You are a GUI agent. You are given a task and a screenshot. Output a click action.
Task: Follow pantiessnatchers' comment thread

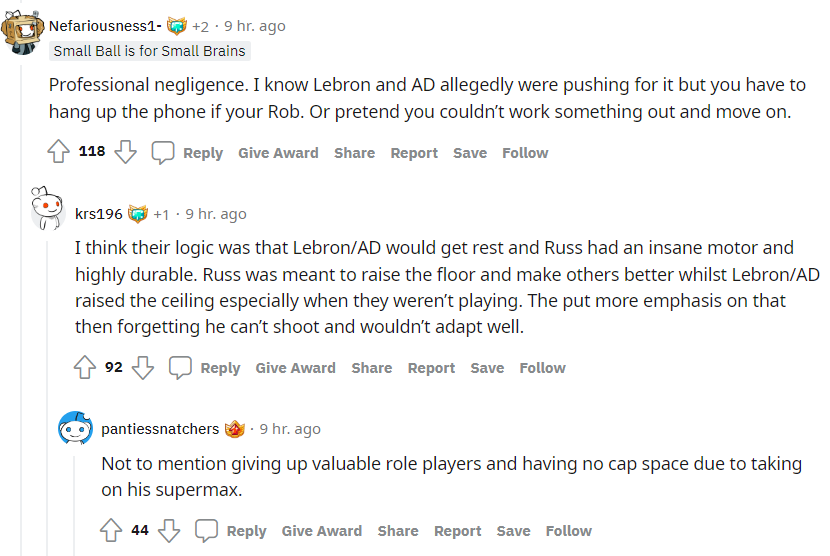point(569,531)
